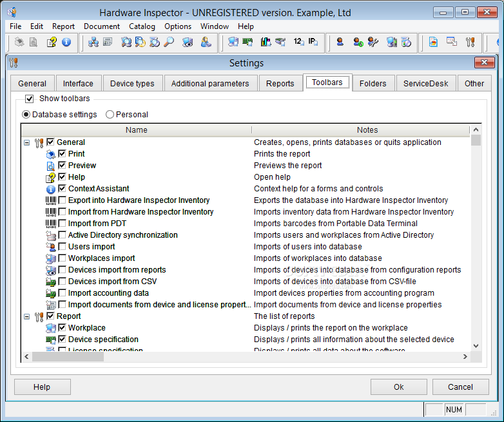Open the Options menu
Image resolution: width=504 pixels, height=422 pixels.
[178, 26]
